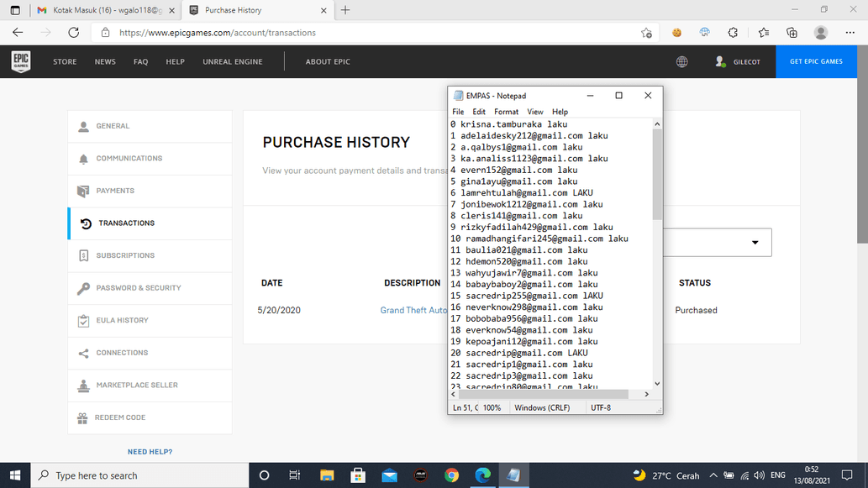Open File Explorer from the taskbar
The image size is (868, 488).
(x=327, y=475)
